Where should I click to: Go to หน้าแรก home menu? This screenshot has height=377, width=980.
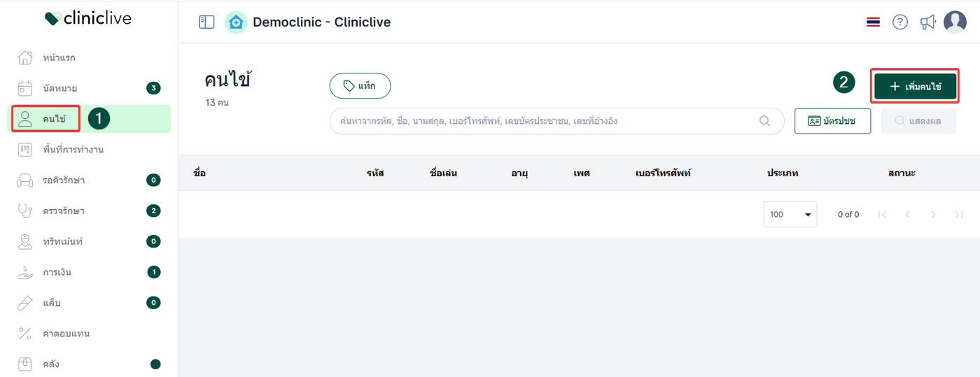[59, 57]
